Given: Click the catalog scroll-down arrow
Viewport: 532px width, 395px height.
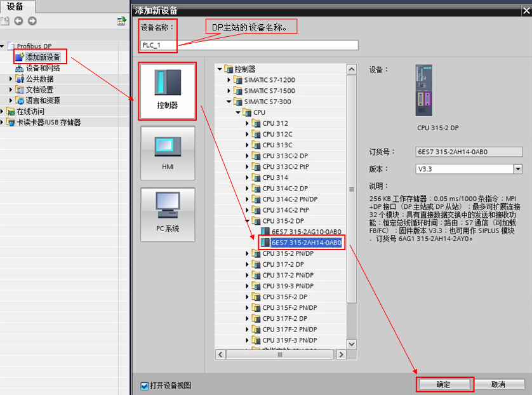Looking at the screenshot, I should (x=352, y=344).
